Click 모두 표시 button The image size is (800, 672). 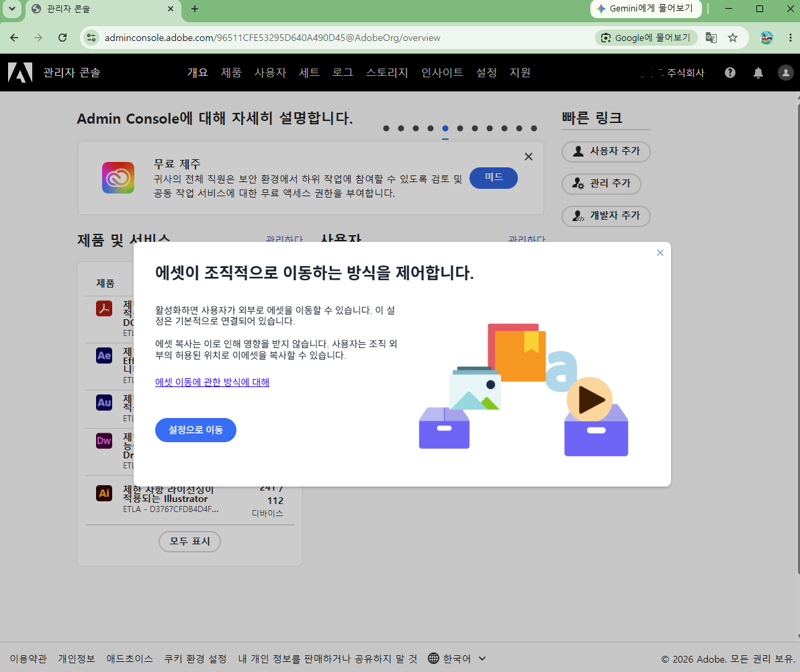(x=190, y=542)
